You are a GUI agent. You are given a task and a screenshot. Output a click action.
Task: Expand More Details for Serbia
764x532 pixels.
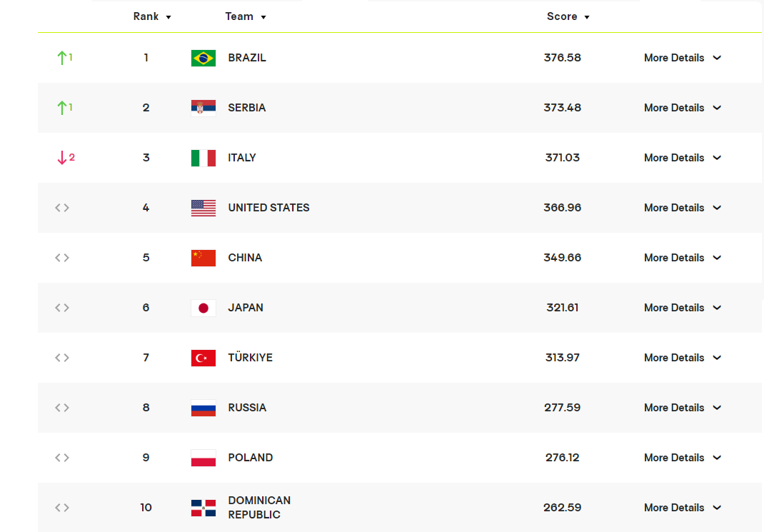[x=682, y=108]
